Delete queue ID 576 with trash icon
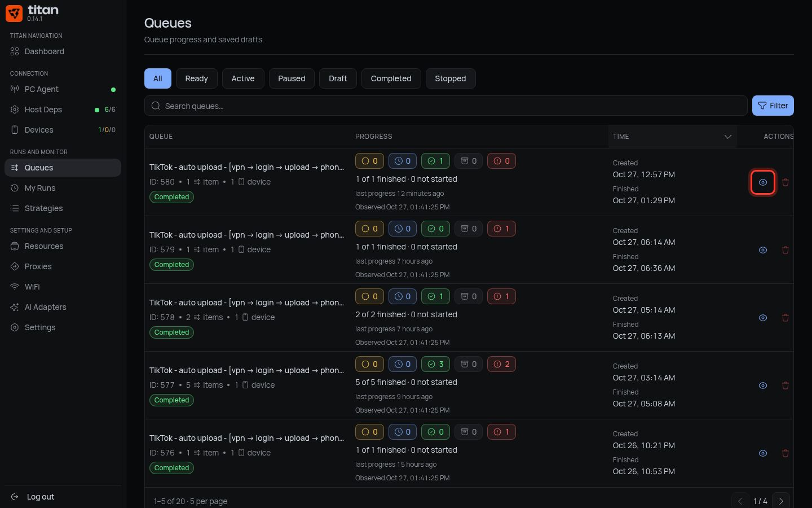812x508 pixels. click(x=785, y=453)
